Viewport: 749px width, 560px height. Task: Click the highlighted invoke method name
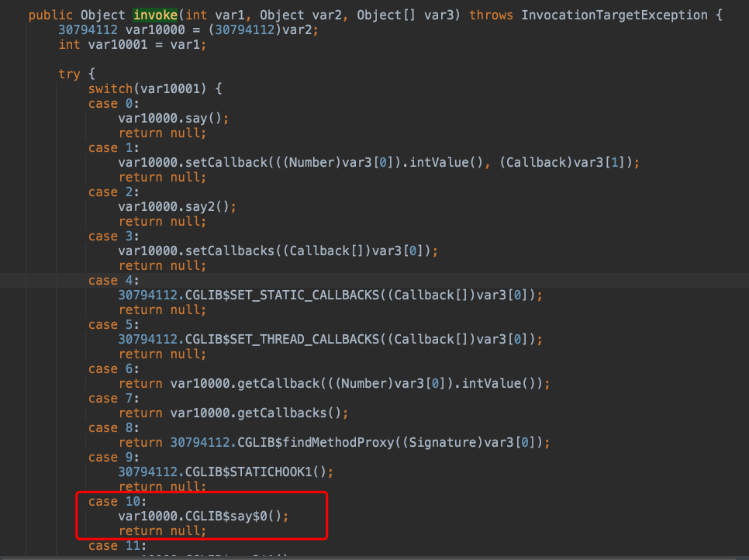(155, 16)
